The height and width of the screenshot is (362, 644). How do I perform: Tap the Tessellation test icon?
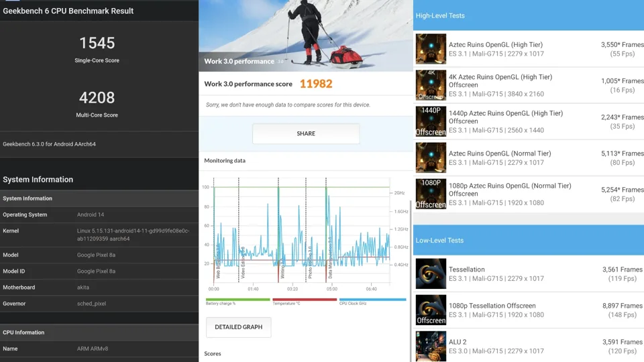(431, 274)
